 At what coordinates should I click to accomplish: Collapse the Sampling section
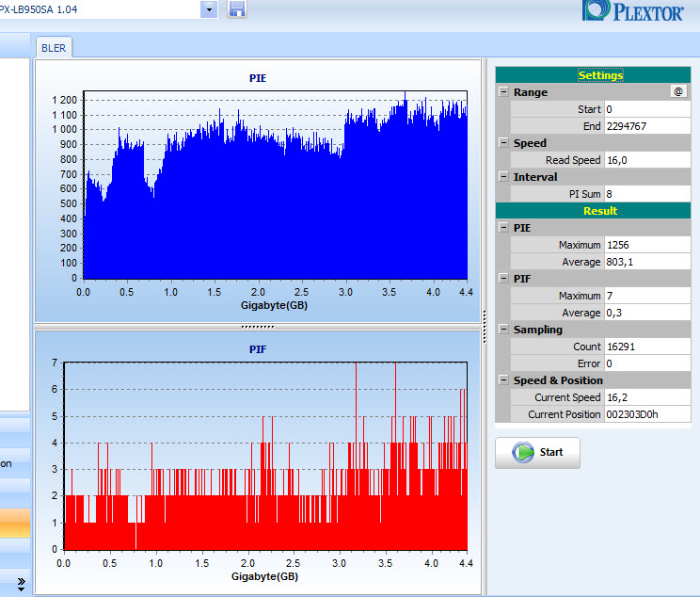(503, 330)
